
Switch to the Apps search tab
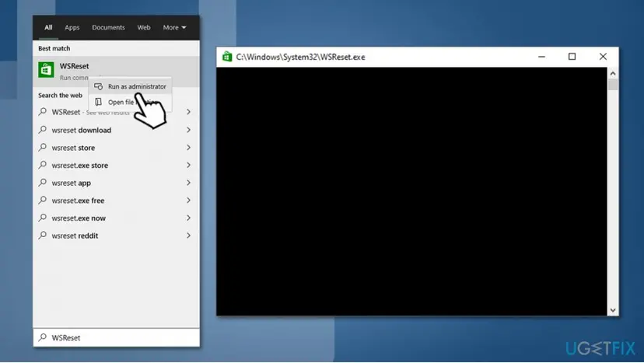[x=72, y=27]
